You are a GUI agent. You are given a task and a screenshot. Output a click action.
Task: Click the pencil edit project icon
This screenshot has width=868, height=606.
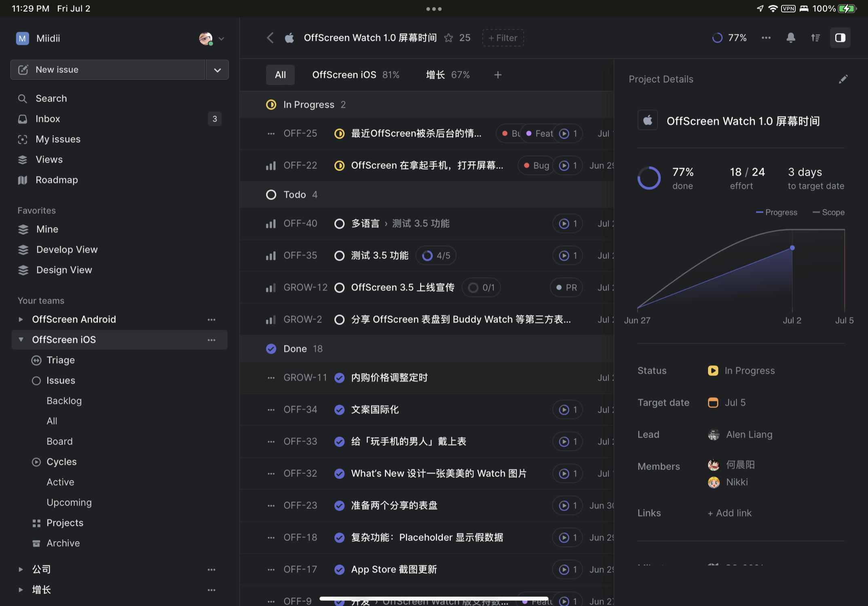tap(843, 79)
